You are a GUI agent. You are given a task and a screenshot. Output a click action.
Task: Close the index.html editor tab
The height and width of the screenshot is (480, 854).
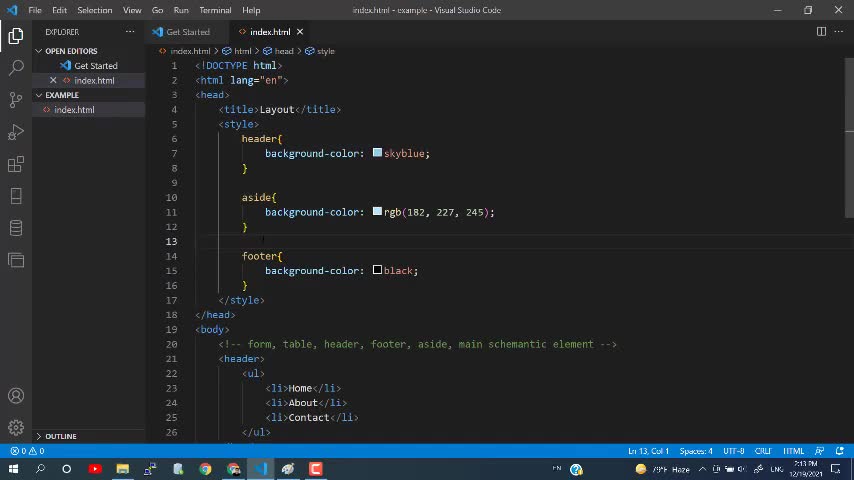(300, 32)
